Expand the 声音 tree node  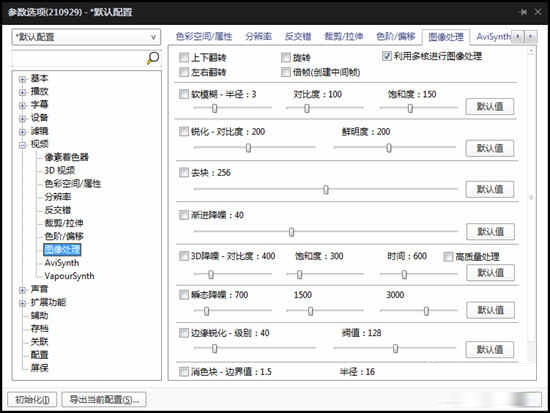(x=22, y=290)
